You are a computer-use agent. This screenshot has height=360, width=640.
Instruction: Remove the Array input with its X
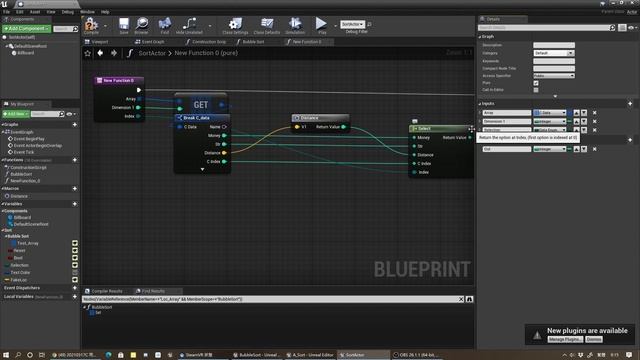pos(595,113)
